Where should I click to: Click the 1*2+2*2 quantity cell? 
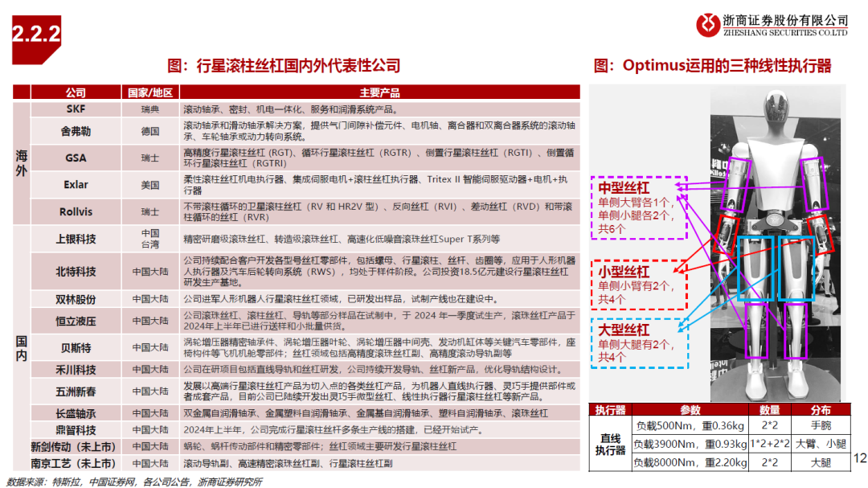click(x=769, y=444)
